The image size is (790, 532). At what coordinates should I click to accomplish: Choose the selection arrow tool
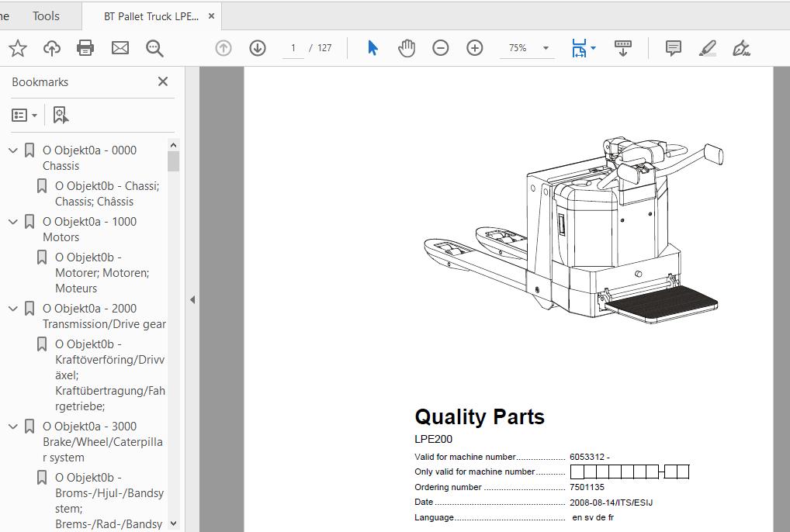click(372, 48)
